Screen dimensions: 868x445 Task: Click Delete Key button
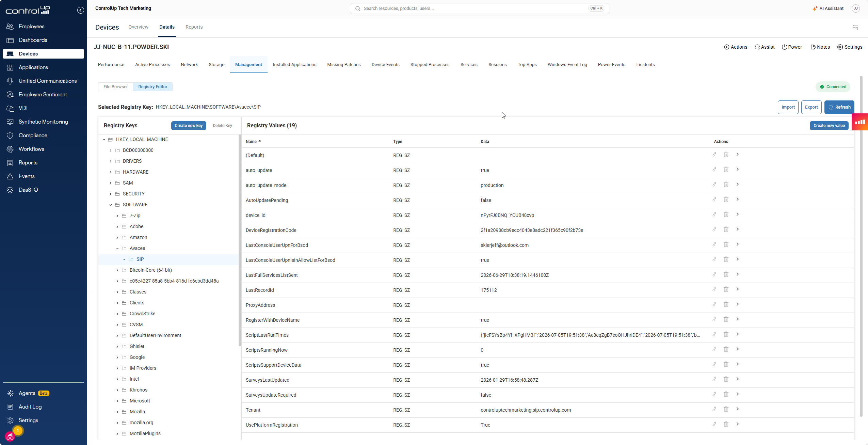click(222, 126)
